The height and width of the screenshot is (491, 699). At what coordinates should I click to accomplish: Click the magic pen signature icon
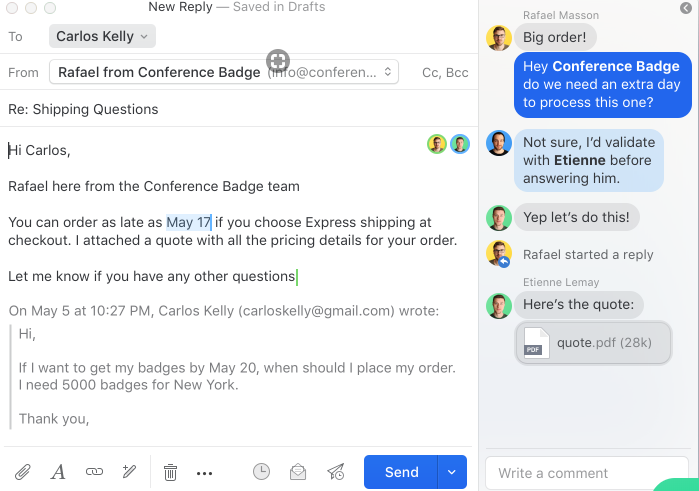[129, 472]
